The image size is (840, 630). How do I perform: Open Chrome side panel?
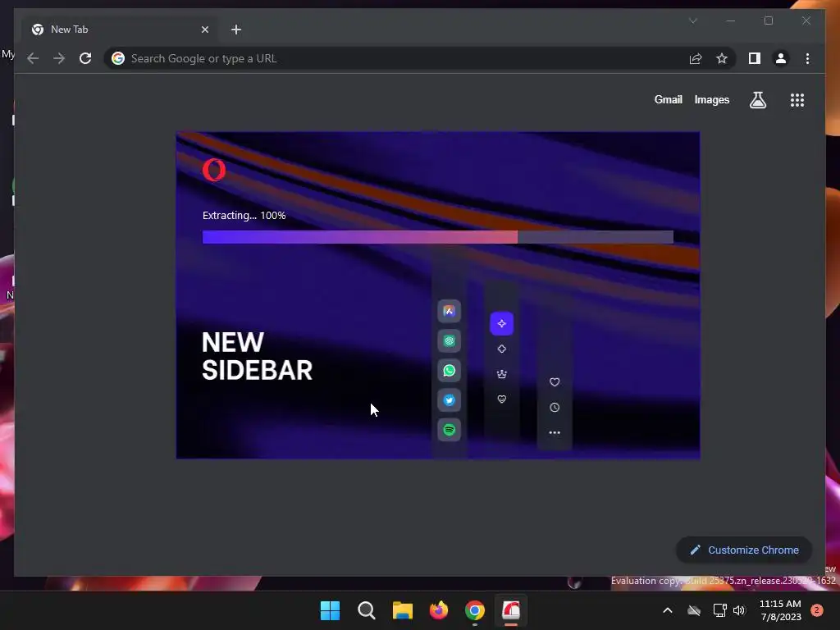[x=755, y=58]
